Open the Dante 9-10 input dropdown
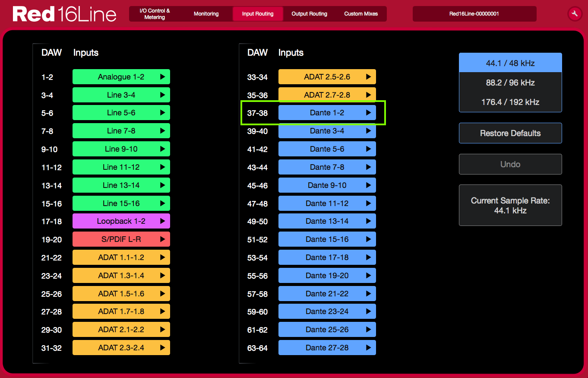Image resolution: width=588 pixels, height=378 pixels. click(x=327, y=185)
